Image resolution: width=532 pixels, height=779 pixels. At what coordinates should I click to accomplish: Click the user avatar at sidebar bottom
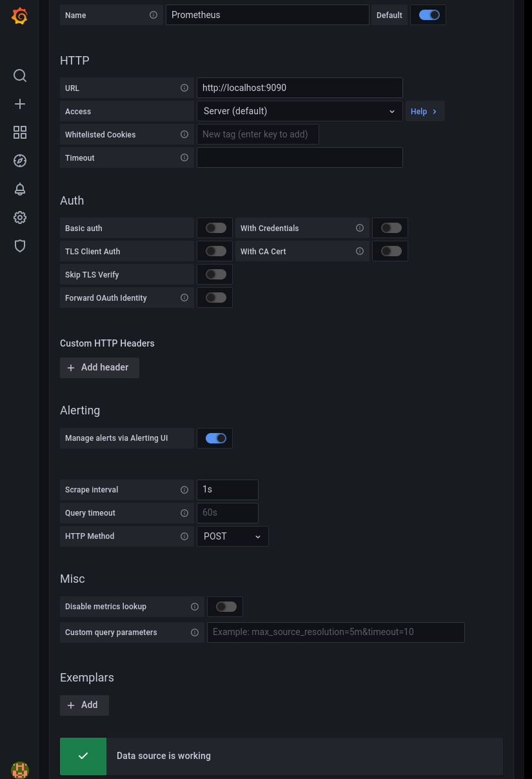tap(19, 770)
